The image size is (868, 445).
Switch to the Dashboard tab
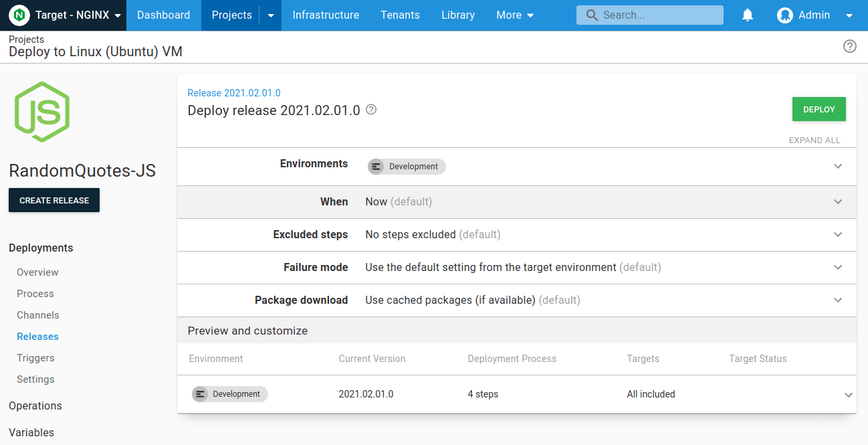[163, 15]
